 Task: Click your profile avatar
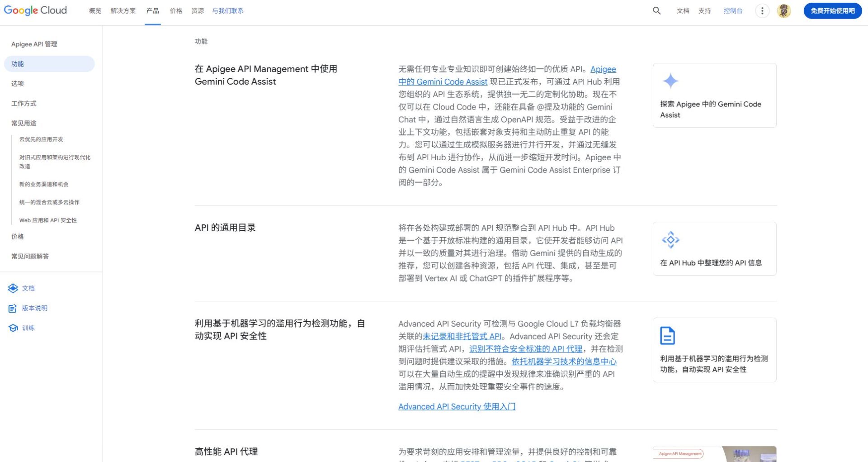click(784, 10)
